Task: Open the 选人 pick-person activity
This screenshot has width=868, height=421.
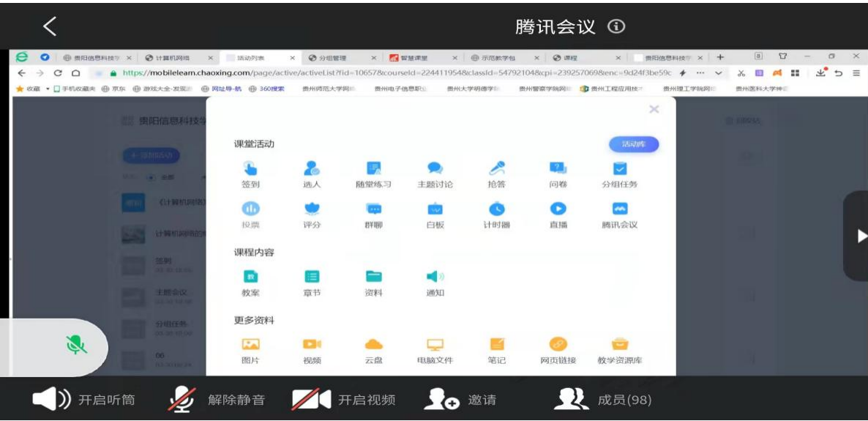Action: click(312, 169)
